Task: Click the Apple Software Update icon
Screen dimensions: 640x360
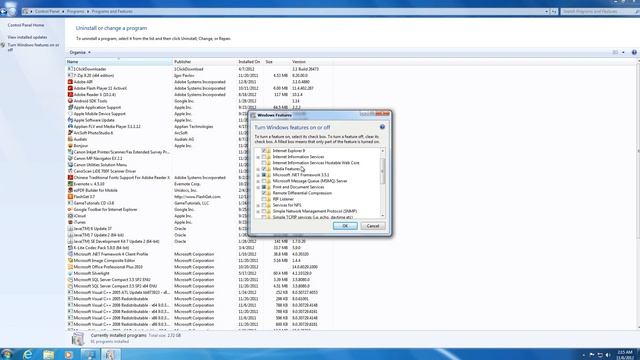Action: click(70, 120)
